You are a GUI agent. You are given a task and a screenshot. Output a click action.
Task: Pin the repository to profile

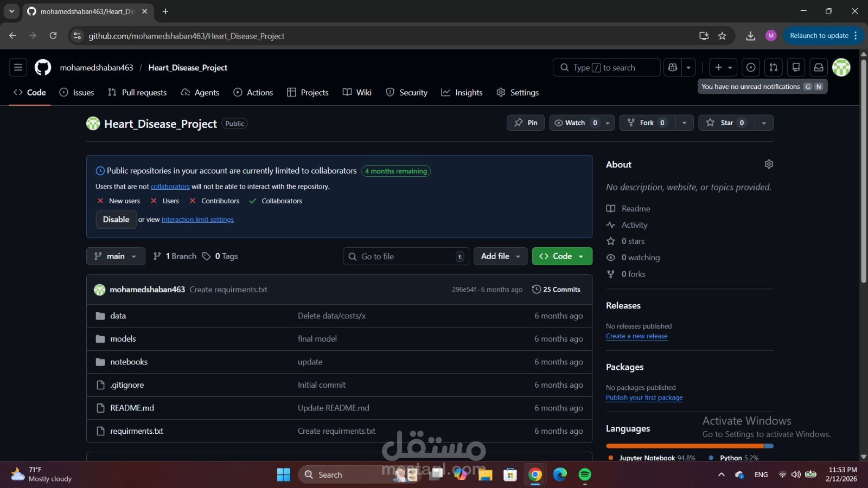pos(526,123)
